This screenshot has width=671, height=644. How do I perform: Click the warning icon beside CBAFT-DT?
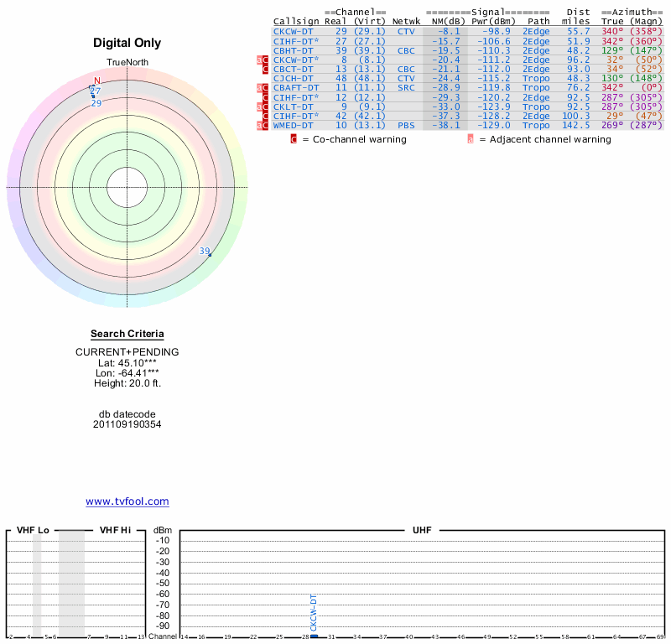tap(263, 88)
